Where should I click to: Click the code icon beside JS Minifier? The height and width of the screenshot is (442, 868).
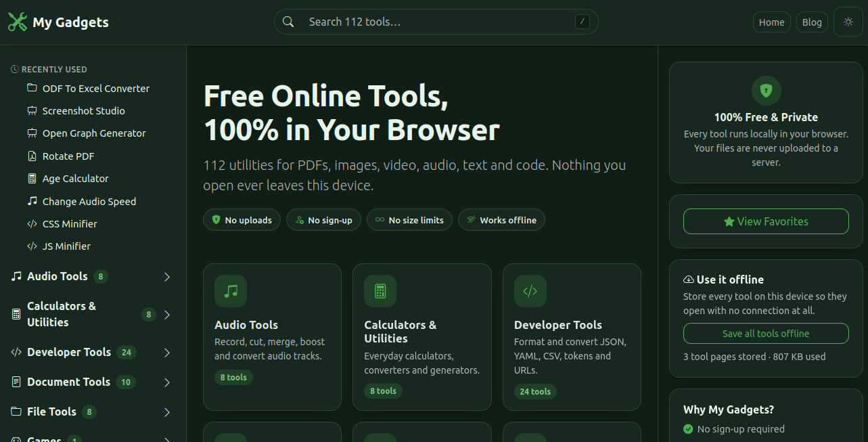pos(32,246)
